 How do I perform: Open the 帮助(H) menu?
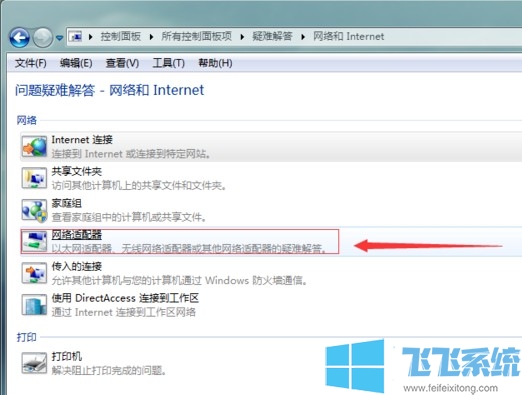point(215,63)
